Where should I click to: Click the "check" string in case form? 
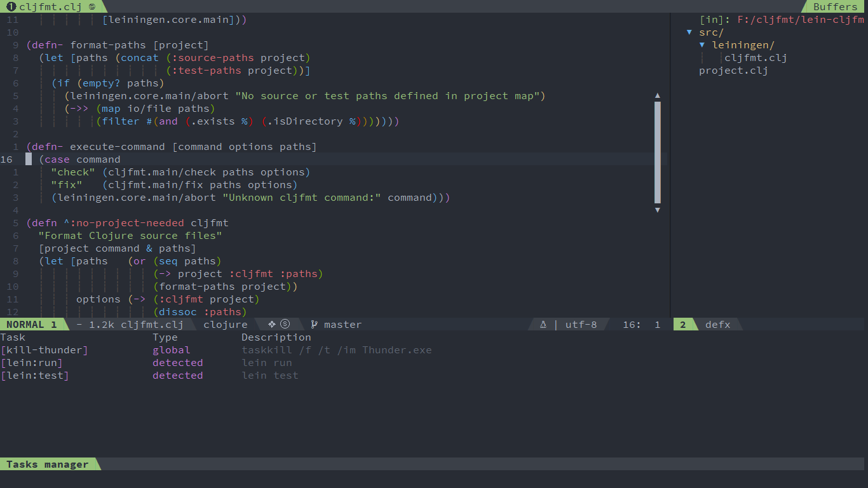[x=73, y=172]
